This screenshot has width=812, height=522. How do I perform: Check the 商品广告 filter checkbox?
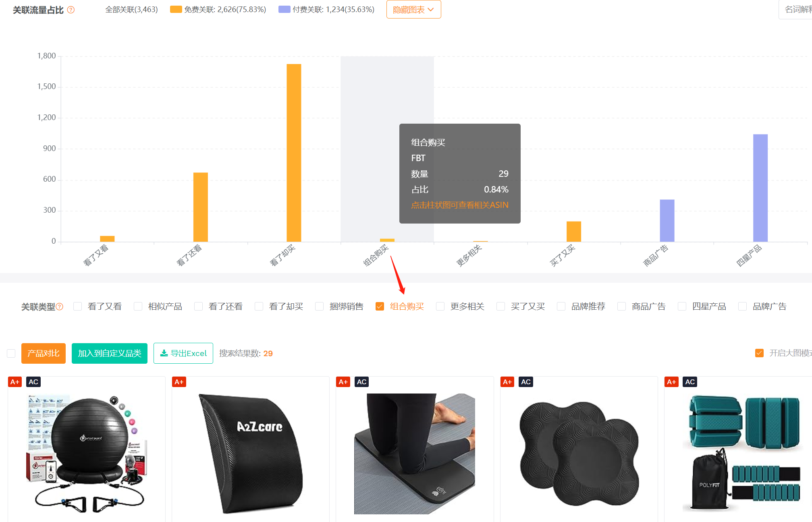tap(621, 307)
